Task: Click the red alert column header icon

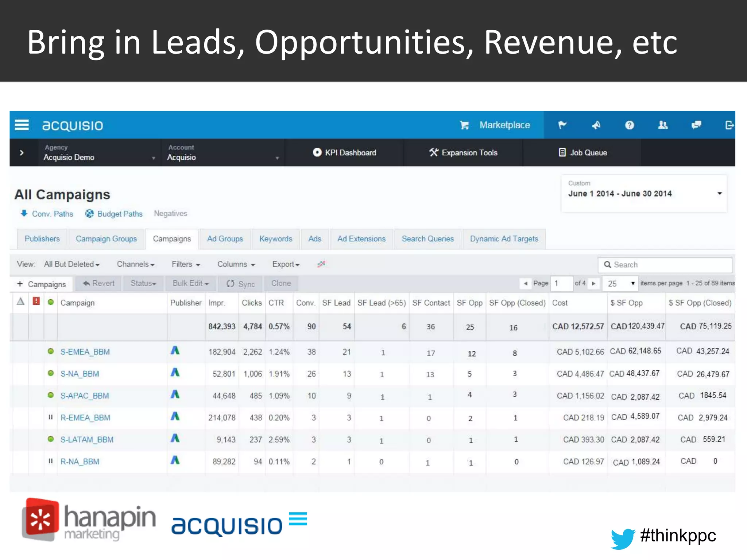Action: pos(36,301)
